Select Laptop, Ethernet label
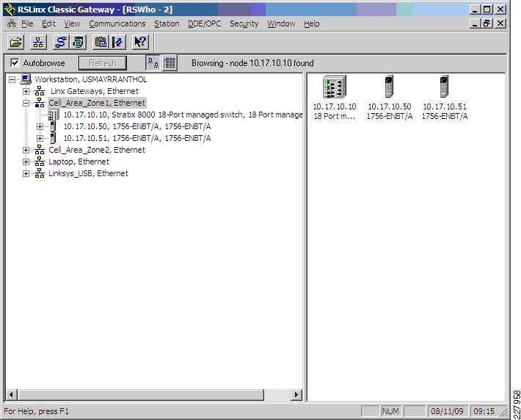521x420 pixels. tap(79, 162)
